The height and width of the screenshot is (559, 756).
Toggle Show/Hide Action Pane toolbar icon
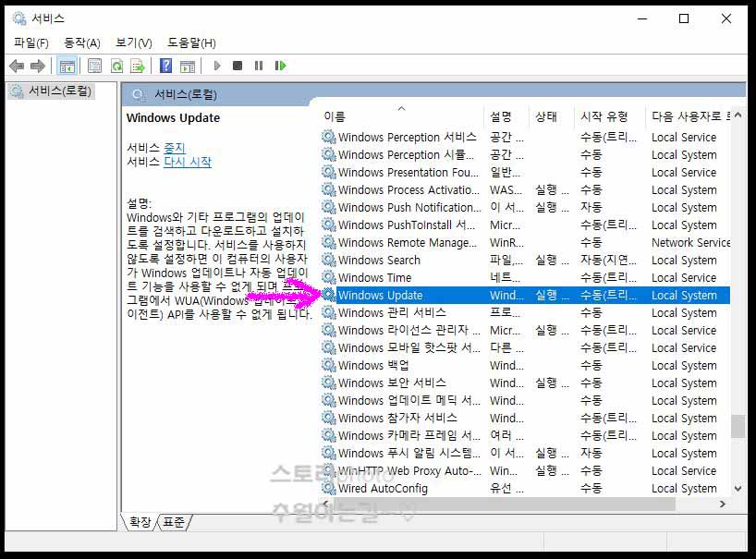(x=188, y=66)
